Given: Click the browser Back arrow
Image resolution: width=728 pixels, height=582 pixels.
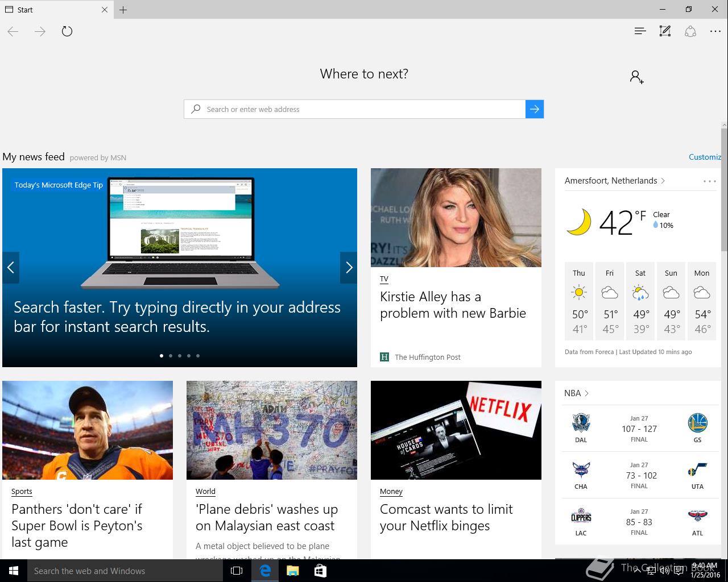Looking at the screenshot, I should point(13,31).
